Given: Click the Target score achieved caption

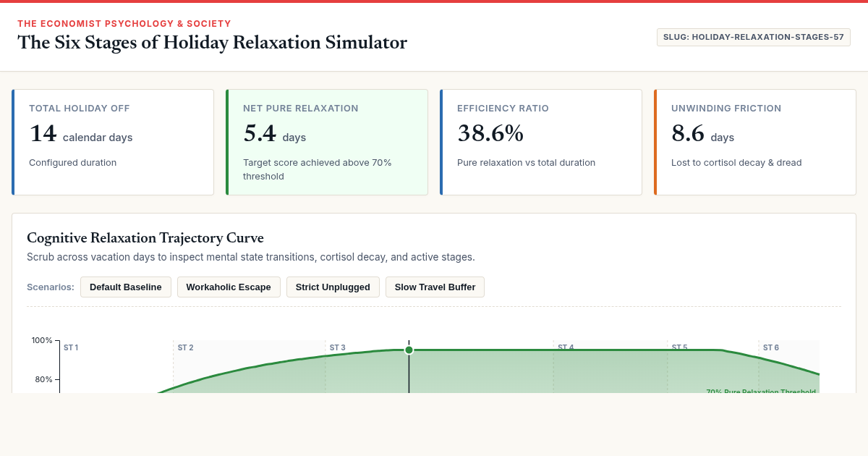Looking at the screenshot, I should coord(317,169).
